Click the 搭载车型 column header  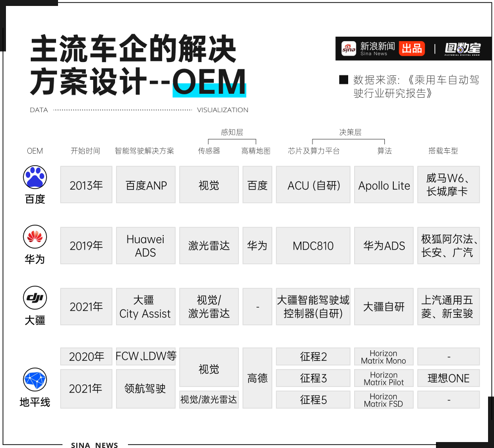[443, 151]
